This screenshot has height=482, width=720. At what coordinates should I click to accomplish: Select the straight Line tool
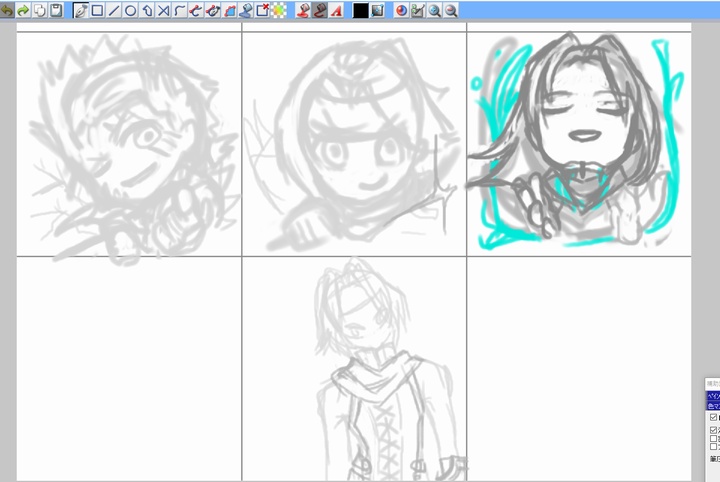pos(113,10)
